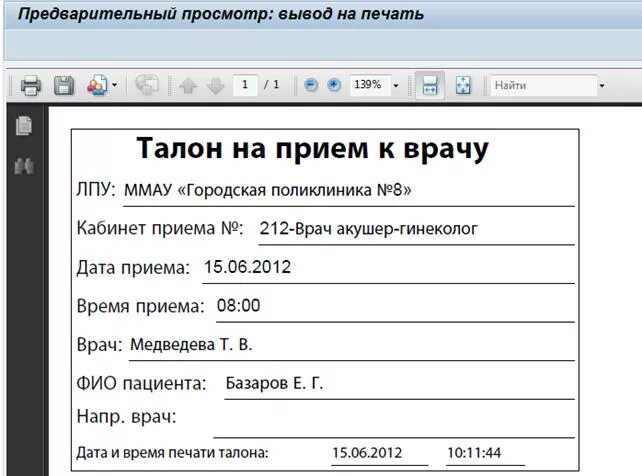642x476 pixels.
Task: Click the ЛПУ: label
Action: click(x=96, y=189)
